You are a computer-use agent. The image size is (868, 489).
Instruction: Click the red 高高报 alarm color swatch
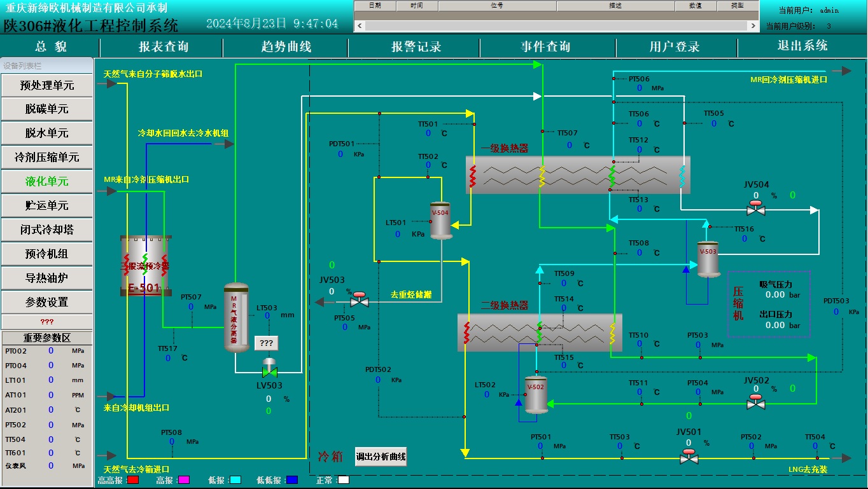coord(133,480)
